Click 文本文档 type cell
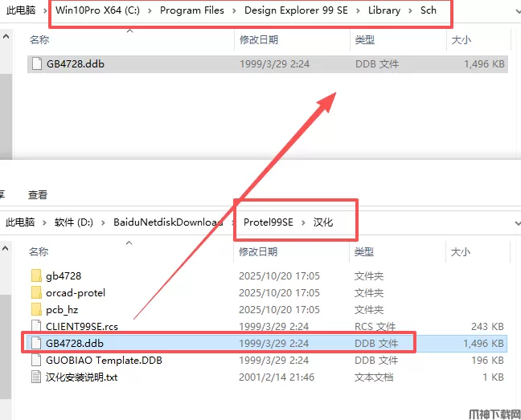 tap(374, 377)
